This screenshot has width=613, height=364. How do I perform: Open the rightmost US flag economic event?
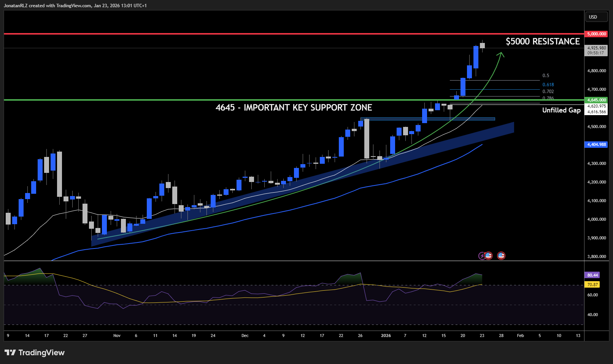501,256
